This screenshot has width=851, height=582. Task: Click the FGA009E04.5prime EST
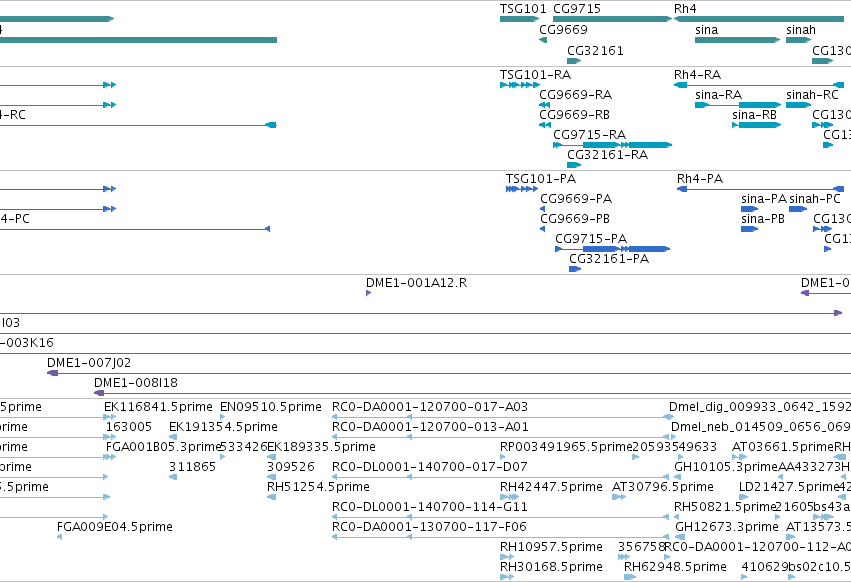[60, 537]
